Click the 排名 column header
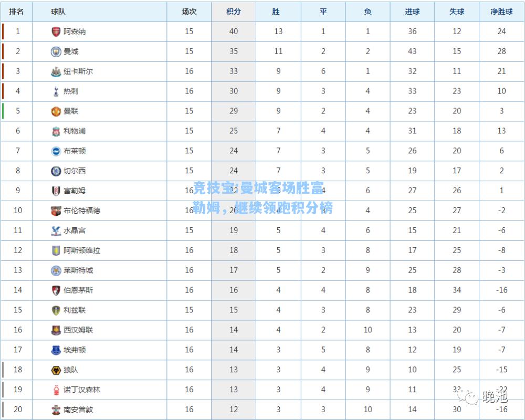 [x=16, y=12]
